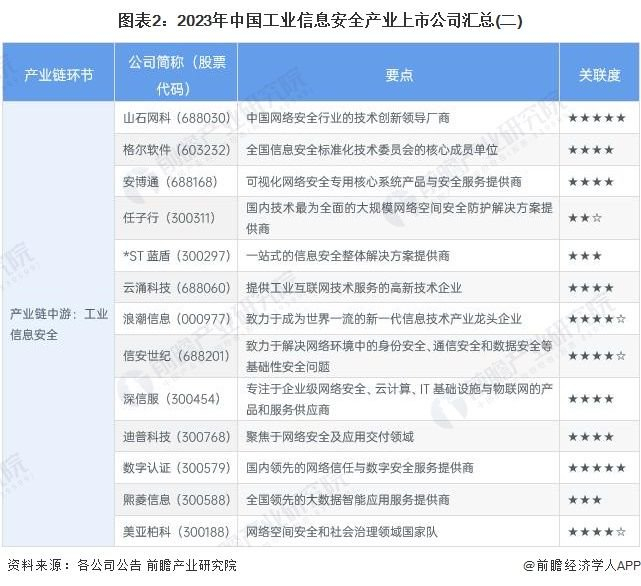Image resolution: width=641 pixels, height=586 pixels.
Task: Click the star rating in 美亚柏科 row
Action: tap(597, 532)
